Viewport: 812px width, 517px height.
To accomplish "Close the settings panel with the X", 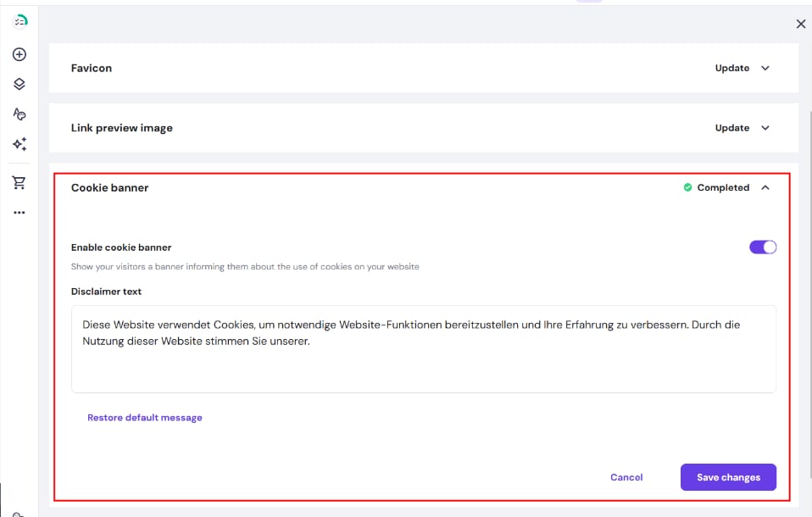I will (800, 25).
